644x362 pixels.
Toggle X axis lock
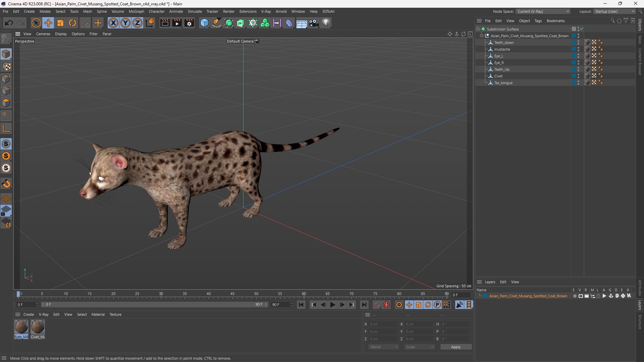113,23
